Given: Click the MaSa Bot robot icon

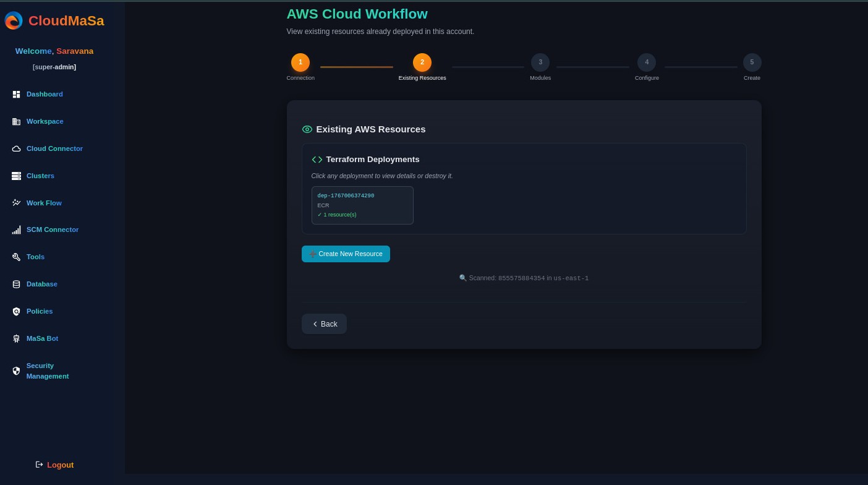Looking at the screenshot, I should 16,339.
